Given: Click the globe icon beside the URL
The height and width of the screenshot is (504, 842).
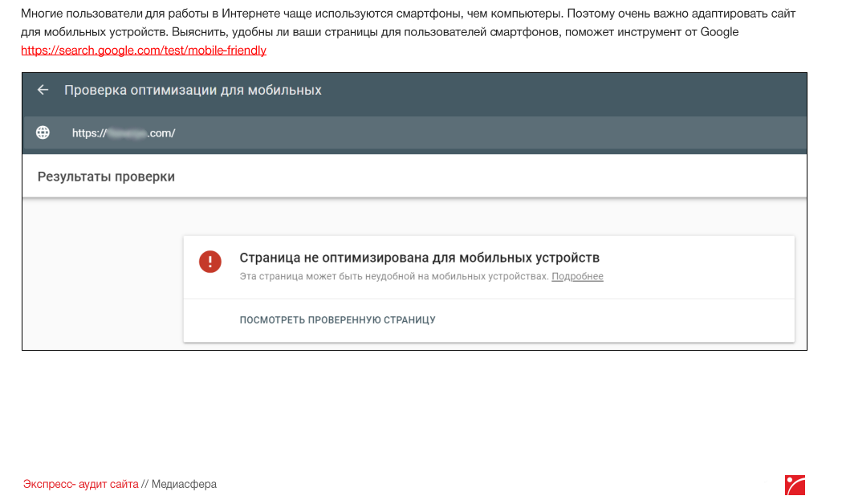Looking at the screenshot, I should [43, 133].
